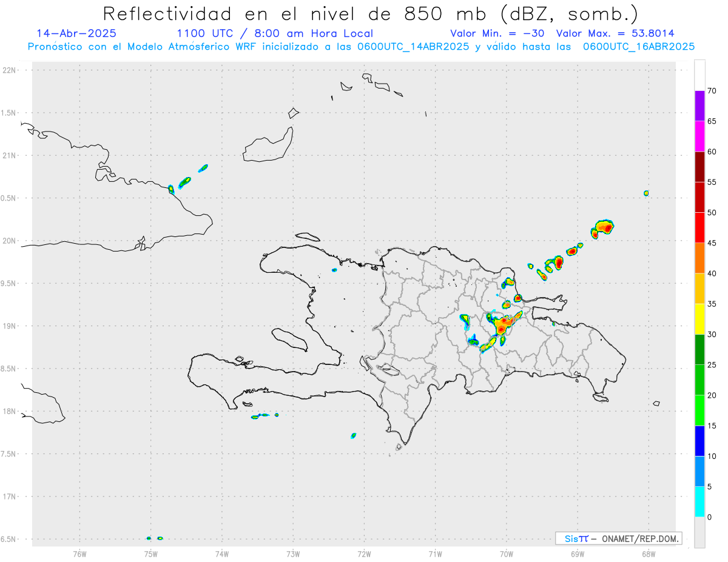
Task: Click the 73W longitude label
Action: 293,554
